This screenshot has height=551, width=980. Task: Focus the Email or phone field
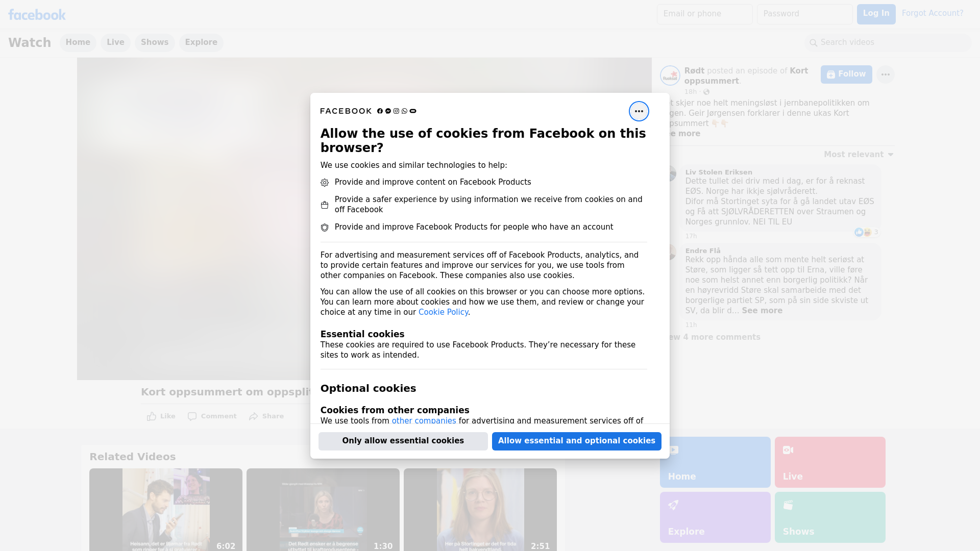(x=704, y=14)
